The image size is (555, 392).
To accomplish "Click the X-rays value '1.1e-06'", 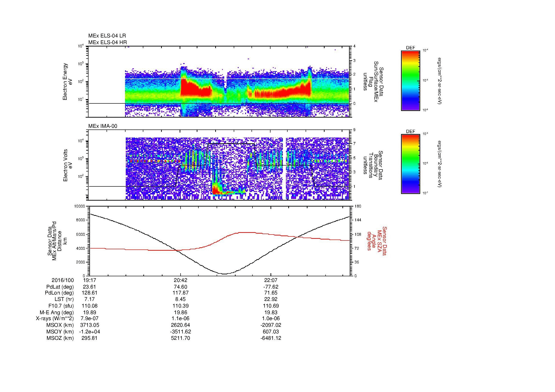I will point(180,319).
